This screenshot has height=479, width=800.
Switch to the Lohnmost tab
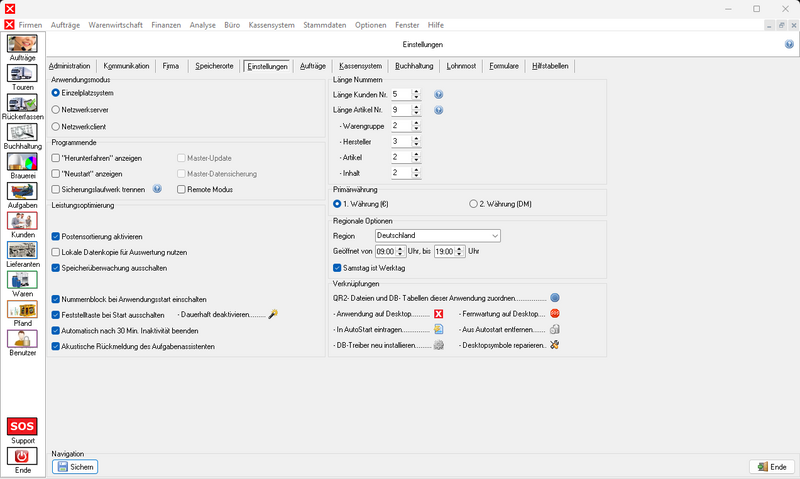pos(461,66)
